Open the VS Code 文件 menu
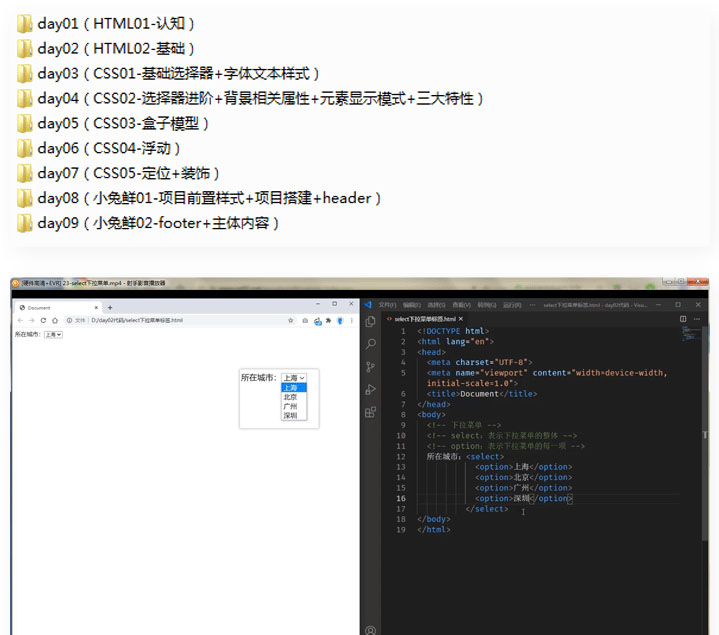 [387, 305]
